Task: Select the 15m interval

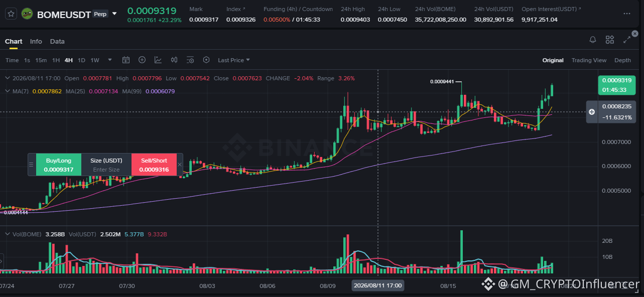Action: [41, 60]
